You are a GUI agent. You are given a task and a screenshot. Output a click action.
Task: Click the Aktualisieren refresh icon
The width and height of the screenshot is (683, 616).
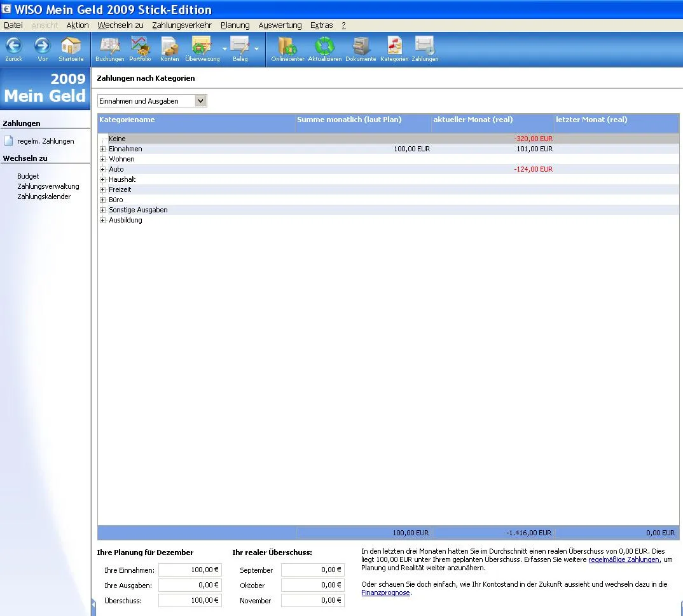[325, 46]
